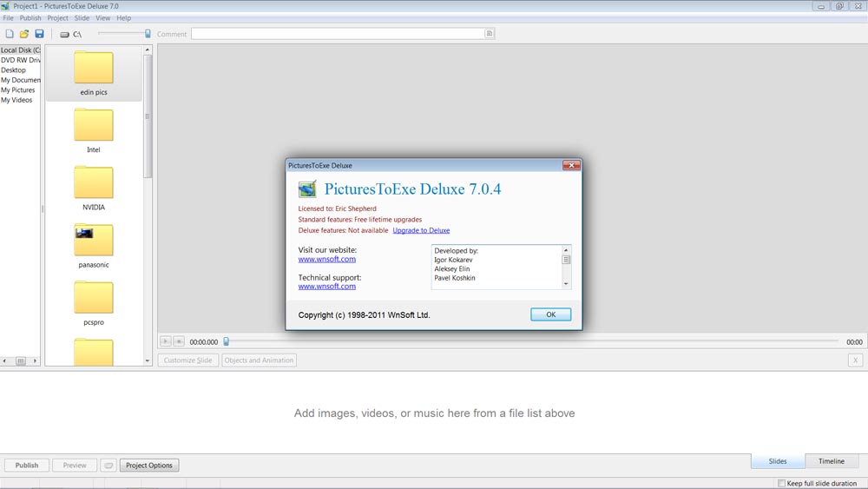Viewport: 868px width, 489px height.
Task: Click the Licensed to: Eric Shepherd text
Action: [337, 208]
